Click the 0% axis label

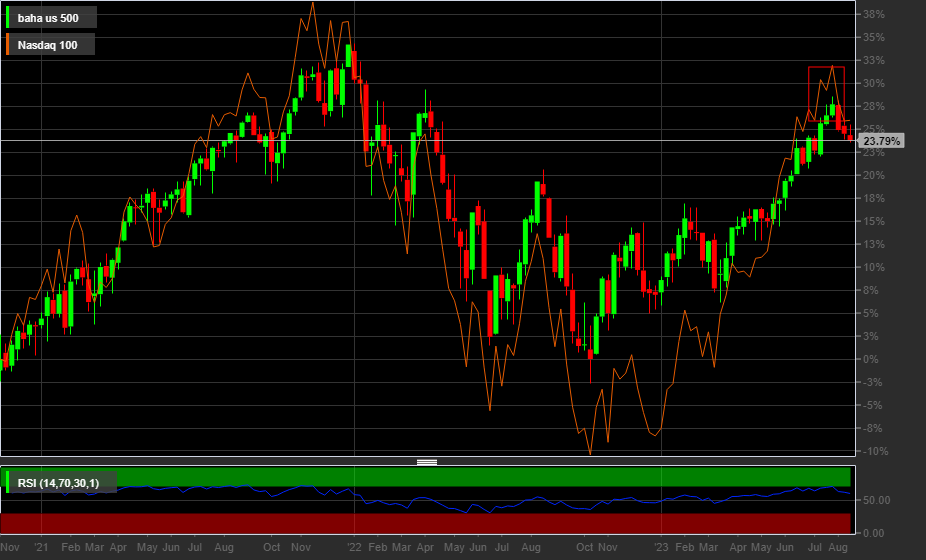871,360
